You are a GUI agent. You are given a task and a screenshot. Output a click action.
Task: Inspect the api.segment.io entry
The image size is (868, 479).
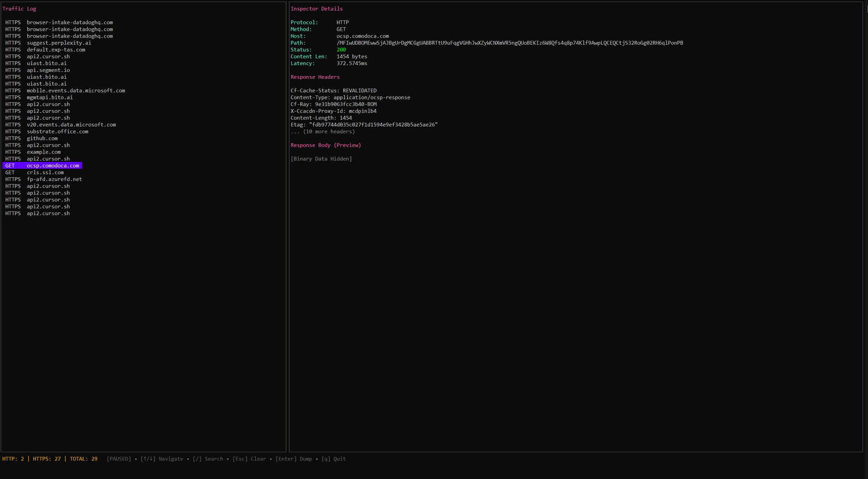(x=48, y=70)
